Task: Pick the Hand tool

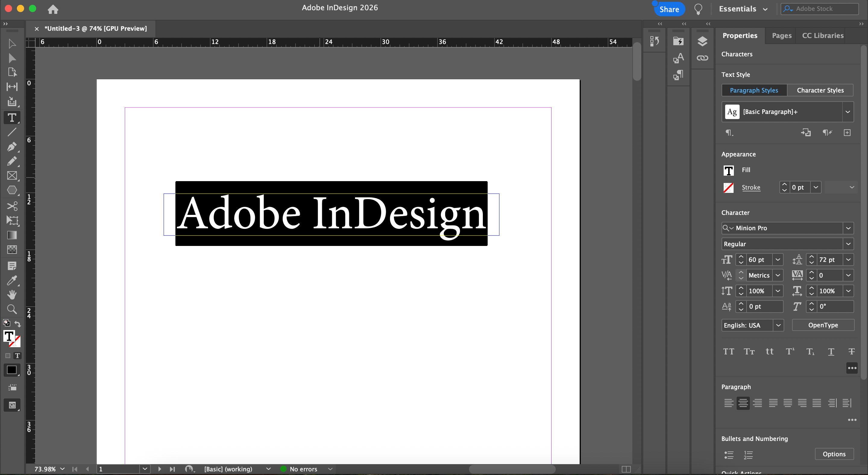Action: tap(12, 295)
